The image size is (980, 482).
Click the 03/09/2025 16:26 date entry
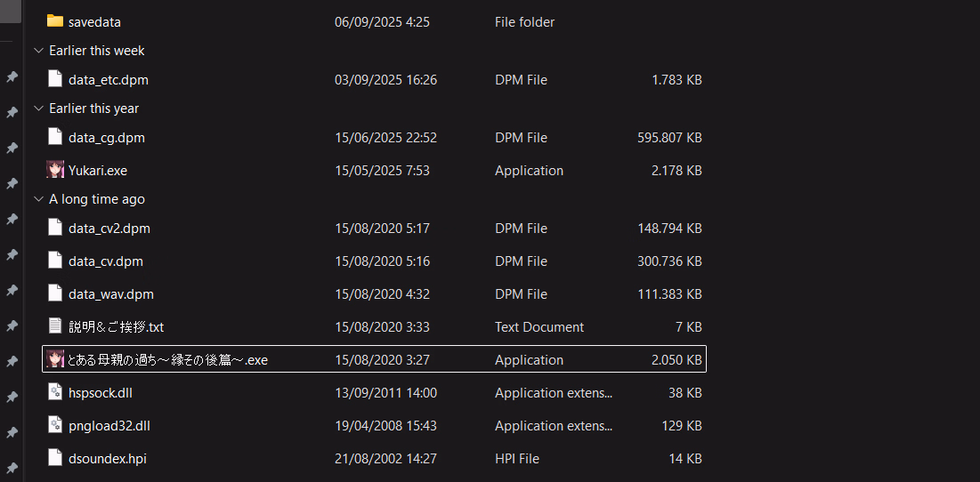tap(385, 80)
